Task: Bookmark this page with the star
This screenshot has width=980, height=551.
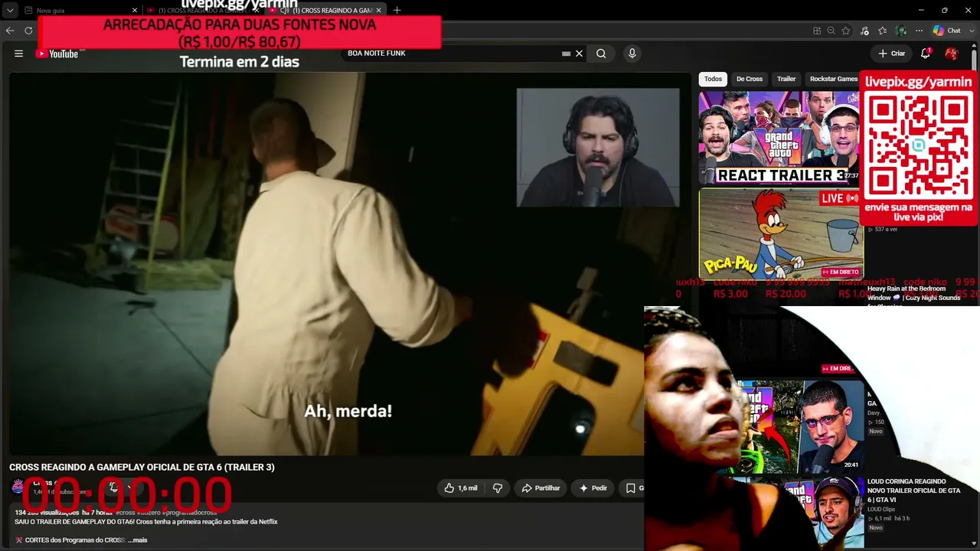Action: (846, 31)
